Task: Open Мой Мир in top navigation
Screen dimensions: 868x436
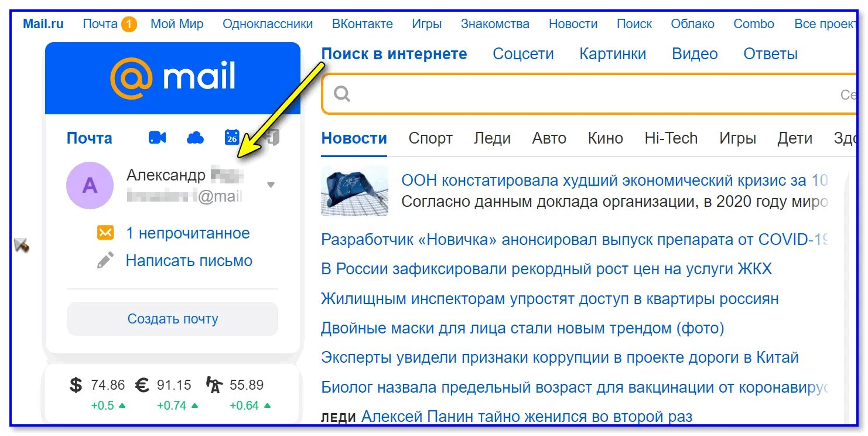Action: 177,24
